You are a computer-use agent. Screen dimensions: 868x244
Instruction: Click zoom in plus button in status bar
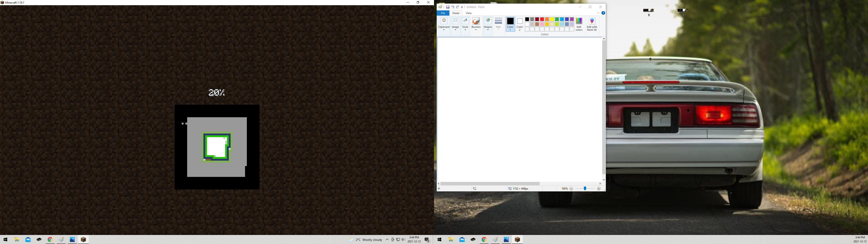click(599, 189)
